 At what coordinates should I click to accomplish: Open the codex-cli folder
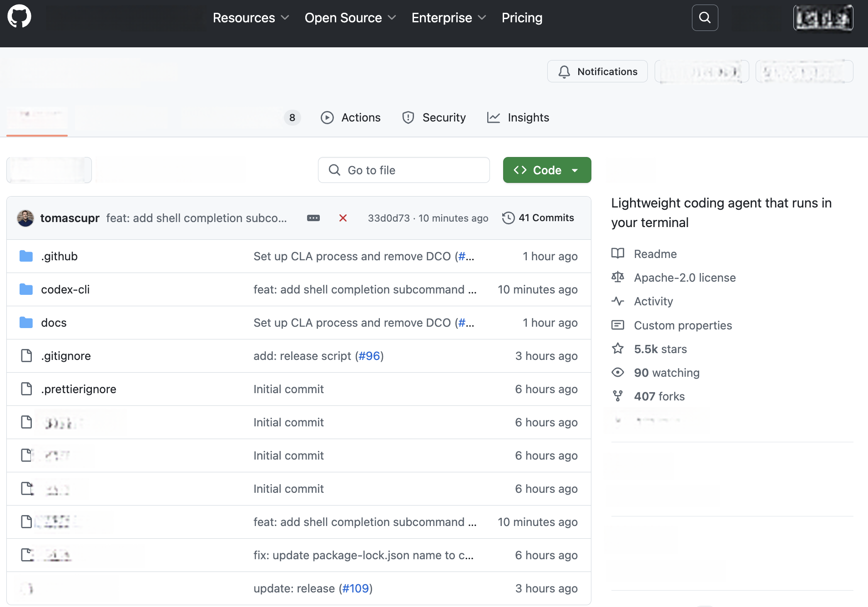click(65, 289)
